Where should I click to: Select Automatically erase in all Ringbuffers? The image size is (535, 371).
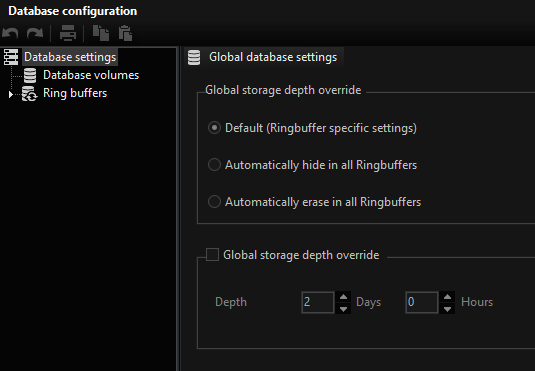[214, 202]
